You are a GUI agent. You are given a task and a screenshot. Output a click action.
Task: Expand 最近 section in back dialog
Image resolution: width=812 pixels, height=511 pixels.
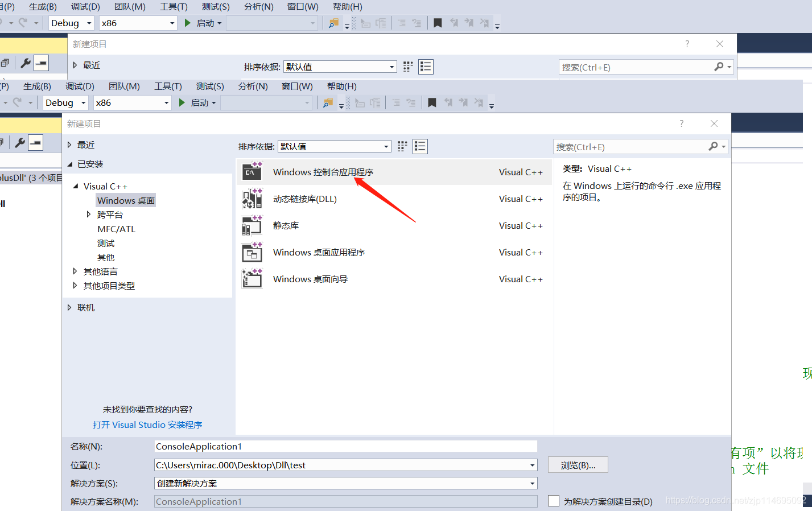75,65
